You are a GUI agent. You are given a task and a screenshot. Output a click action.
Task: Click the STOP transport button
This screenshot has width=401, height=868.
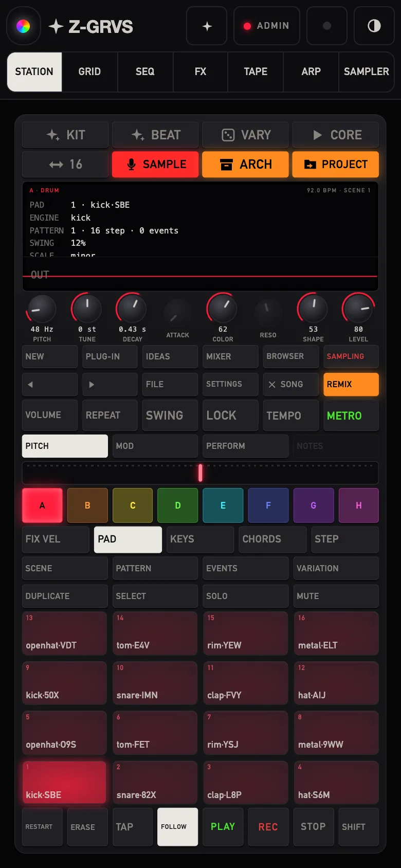[313, 827]
